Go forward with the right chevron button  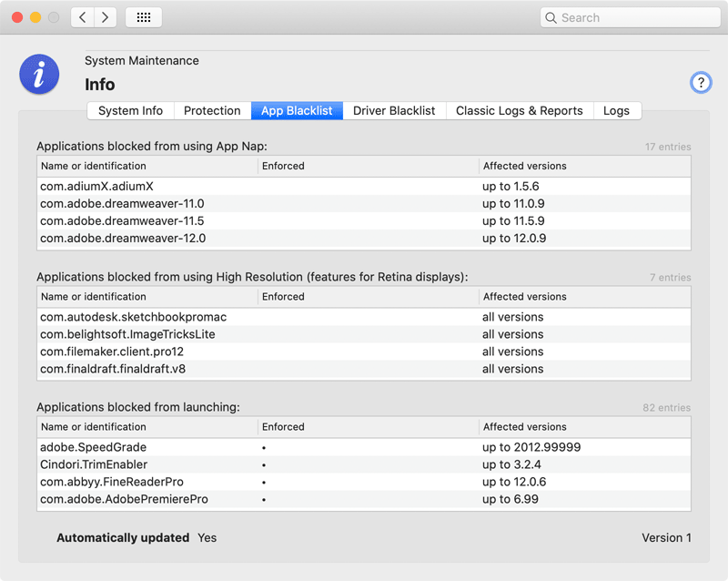coord(106,17)
